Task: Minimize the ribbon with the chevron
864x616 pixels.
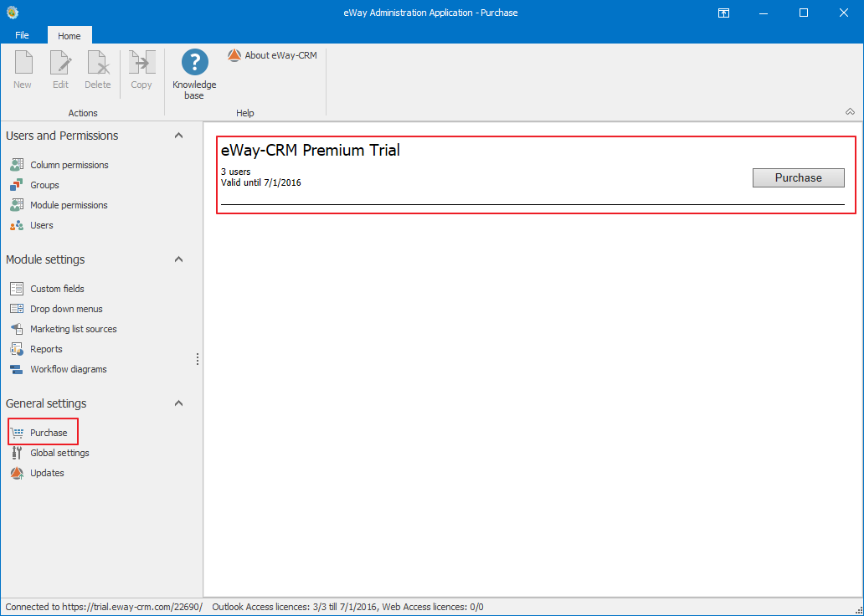Action: pos(850,112)
